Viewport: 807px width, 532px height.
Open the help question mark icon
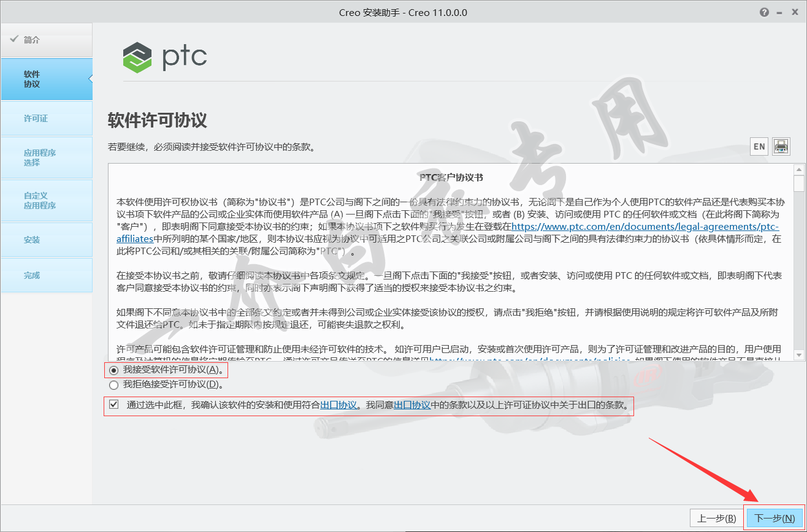pyautogui.click(x=764, y=12)
